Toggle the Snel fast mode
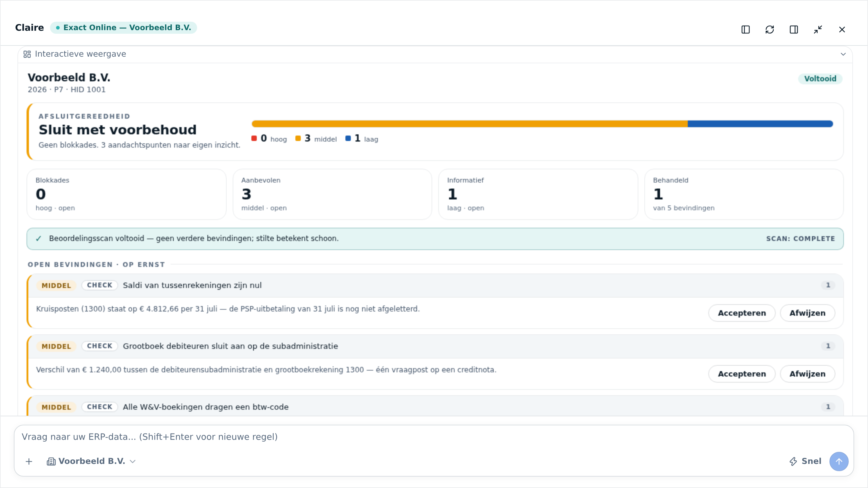This screenshot has height=488, width=868. click(805, 462)
